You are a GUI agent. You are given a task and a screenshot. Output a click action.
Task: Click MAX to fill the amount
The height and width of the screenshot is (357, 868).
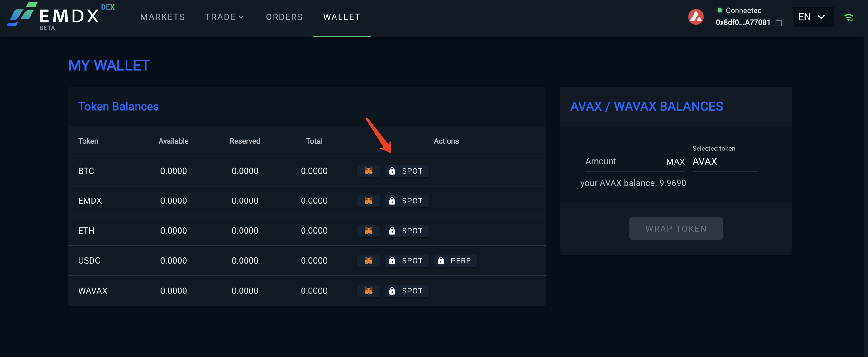point(675,162)
